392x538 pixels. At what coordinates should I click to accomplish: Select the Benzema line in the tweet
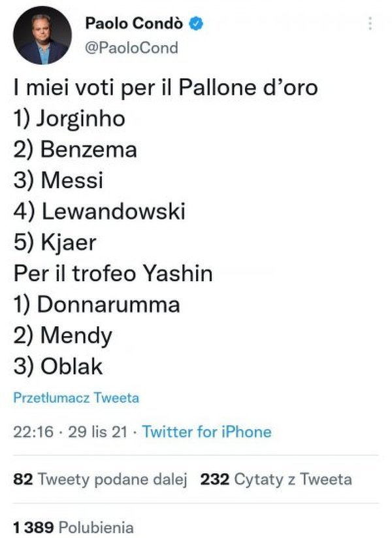tap(75, 150)
